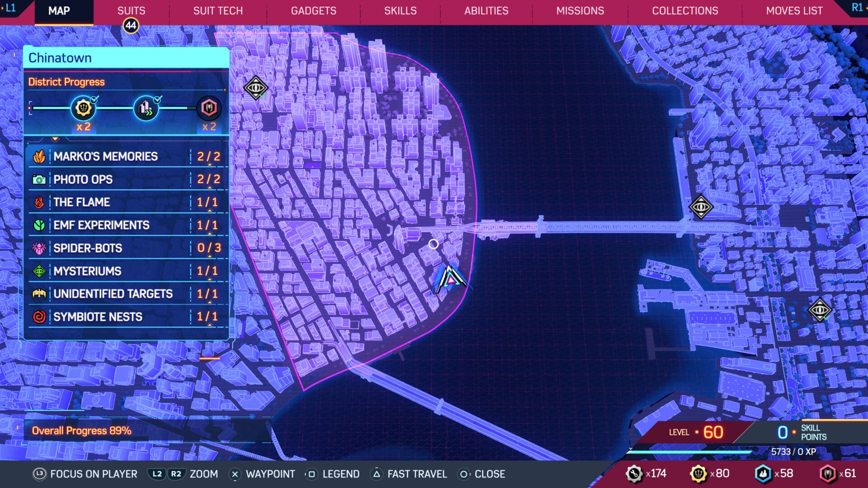Click the Photo Ops camera icon
Screen dimensions: 868x488
tap(40, 179)
